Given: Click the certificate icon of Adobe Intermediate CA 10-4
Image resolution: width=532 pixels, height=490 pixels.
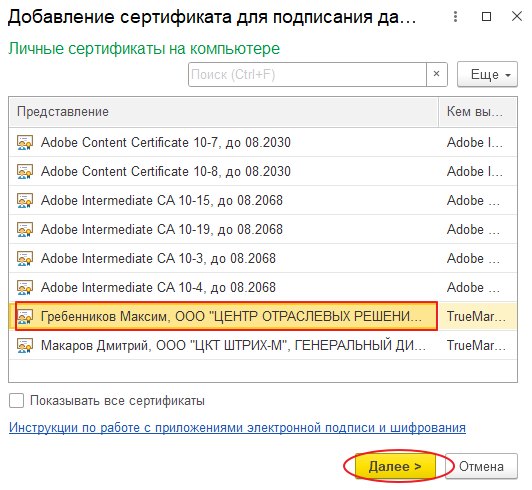Looking at the screenshot, I should click(x=25, y=287).
